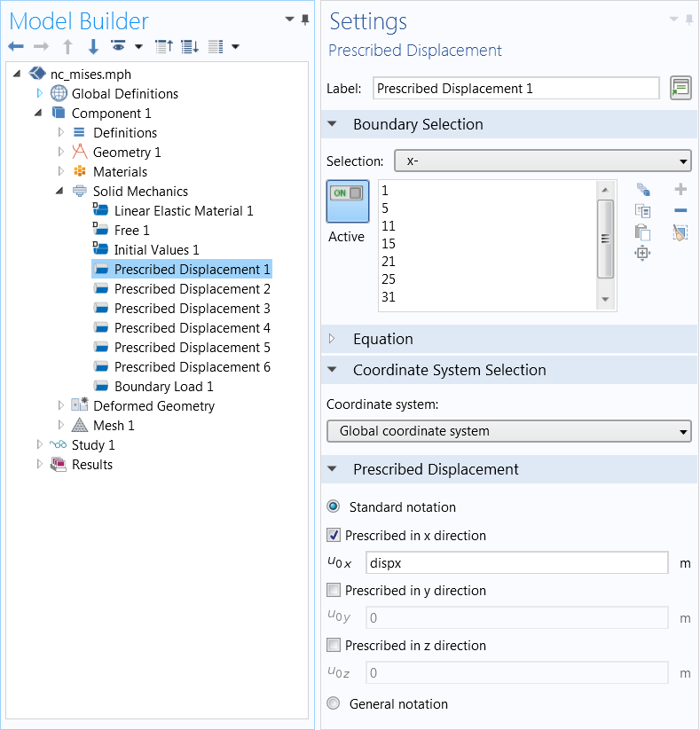Select the General notation radio button

pyautogui.click(x=334, y=703)
